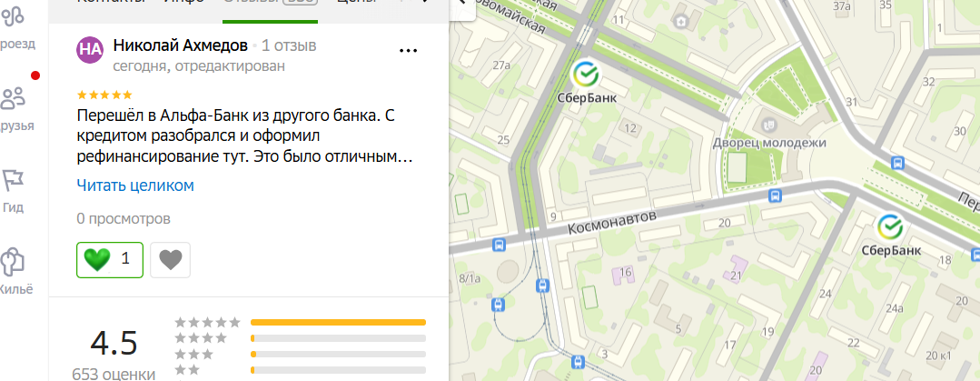The height and width of the screenshot is (381, 980).
Task: Click the review text beginning Перешёл в Альфа-Банк
Action: tap(245, 136)
